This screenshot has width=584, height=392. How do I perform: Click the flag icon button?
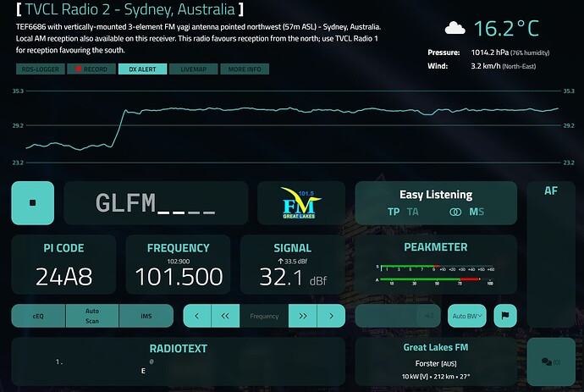pyautogui.click(x=505, y=316)
